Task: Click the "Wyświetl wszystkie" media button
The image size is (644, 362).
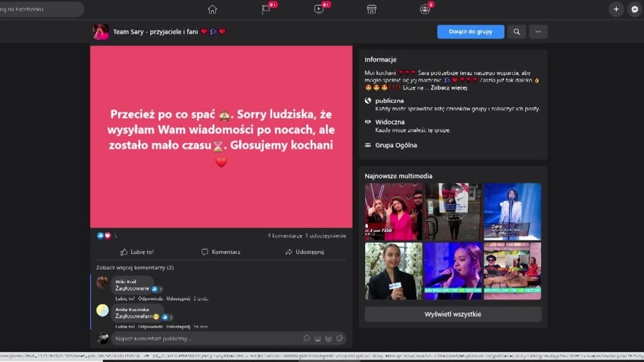Action: (452, 314)
